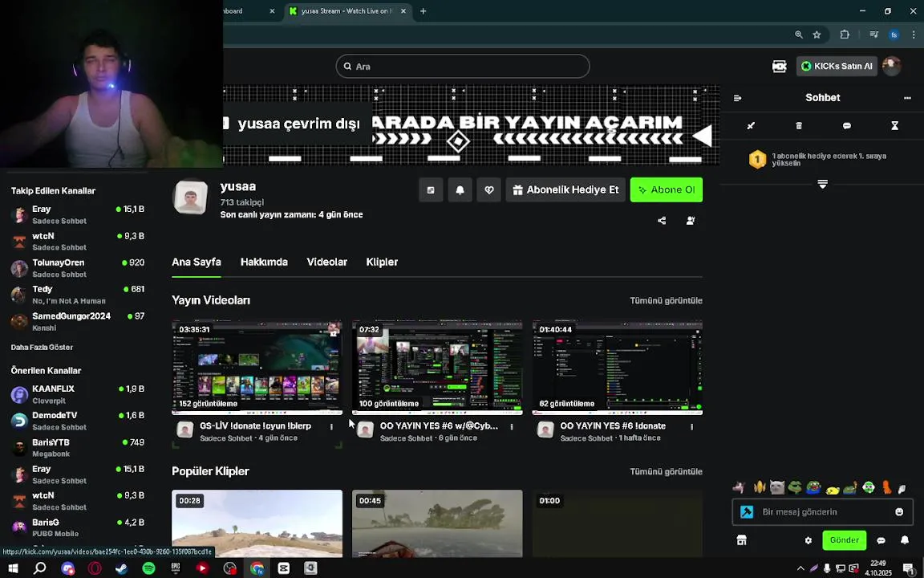Toggle the channel notification bell
Image resolution: width=924 pixels, height=578 pixels.
(x=460, y=190)
